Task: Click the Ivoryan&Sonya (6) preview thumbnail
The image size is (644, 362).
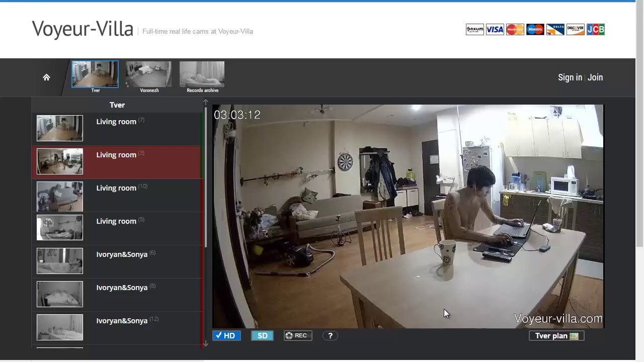Action: pyautogui.click(x=60, y=261)
